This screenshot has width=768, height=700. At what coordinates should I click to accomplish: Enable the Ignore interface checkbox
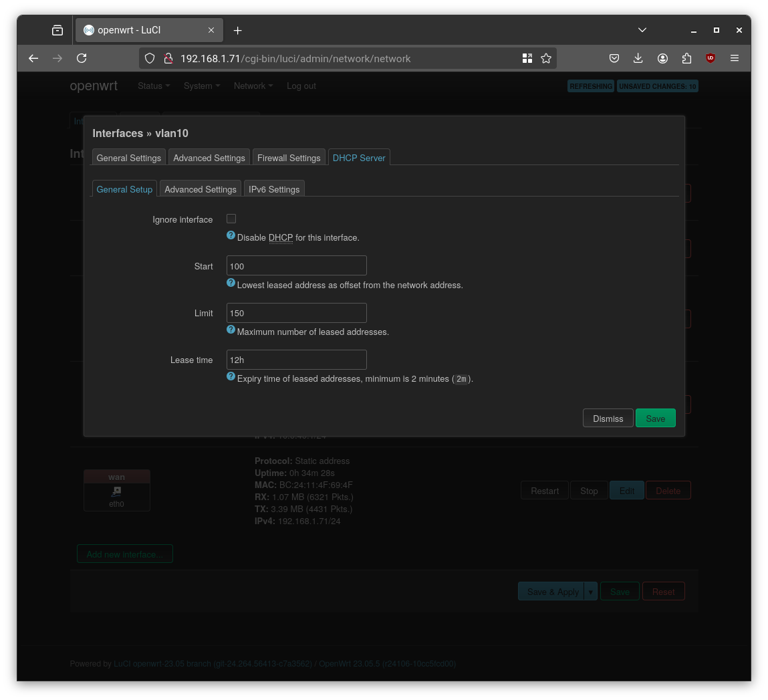pos(231,218)
